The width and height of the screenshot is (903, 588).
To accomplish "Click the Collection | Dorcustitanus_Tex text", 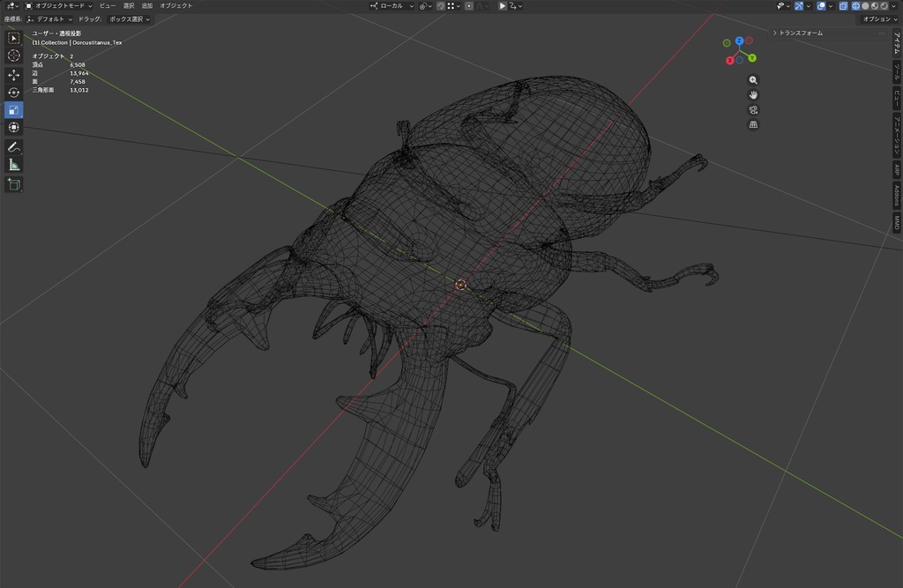I will [81, 42].
